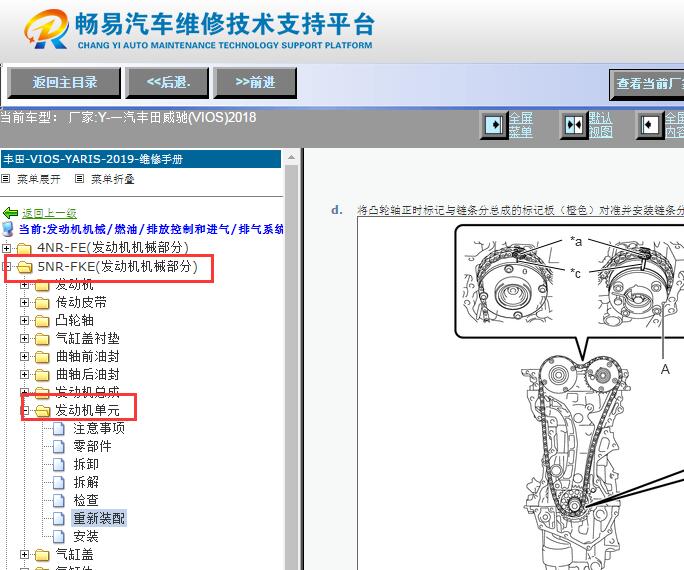Click the 默认视图 split icon
Screen dimensions: 684x570
pyautogui.click(x=574, y=125)
